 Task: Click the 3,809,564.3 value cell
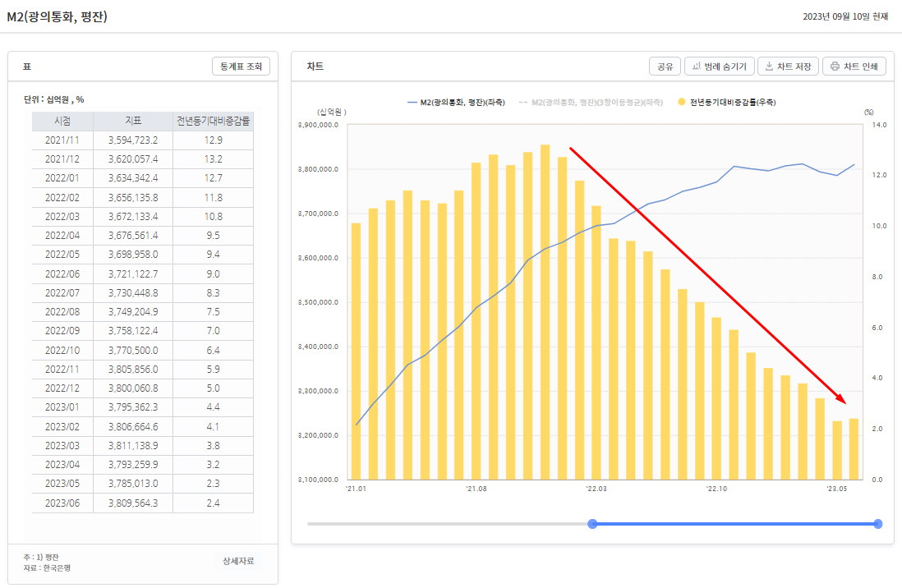133,503
